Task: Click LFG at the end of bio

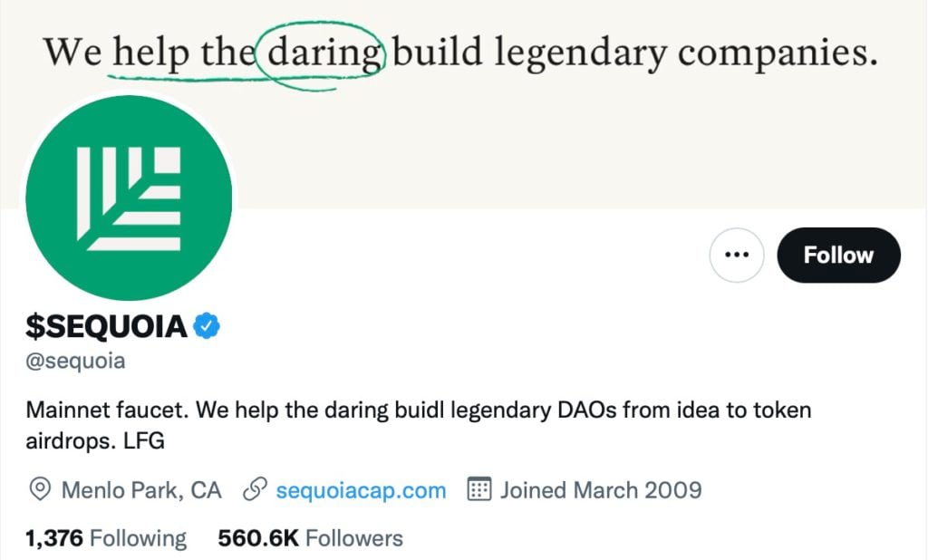Action: coord(144,441)
